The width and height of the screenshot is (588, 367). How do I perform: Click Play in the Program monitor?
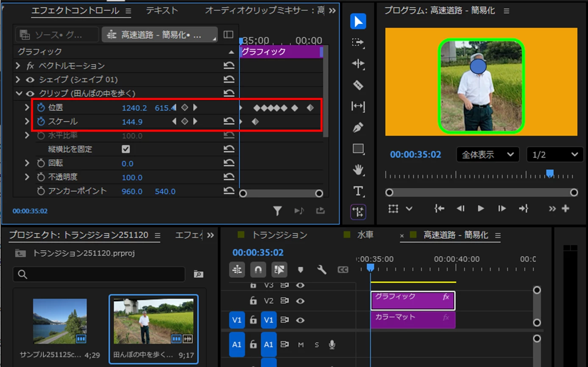[481, 208]
